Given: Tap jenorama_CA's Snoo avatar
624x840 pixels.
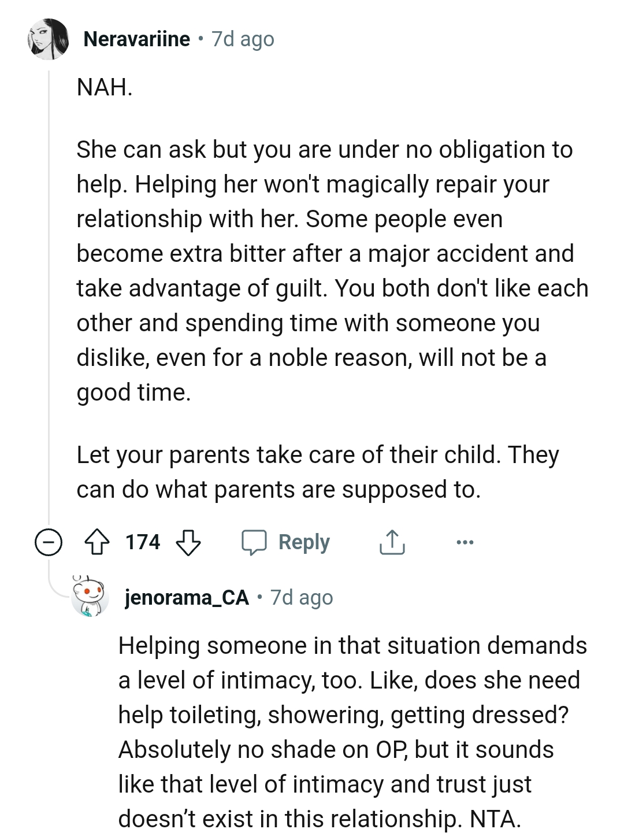Looking at the screenshot, I should click(x=90, y=597).
